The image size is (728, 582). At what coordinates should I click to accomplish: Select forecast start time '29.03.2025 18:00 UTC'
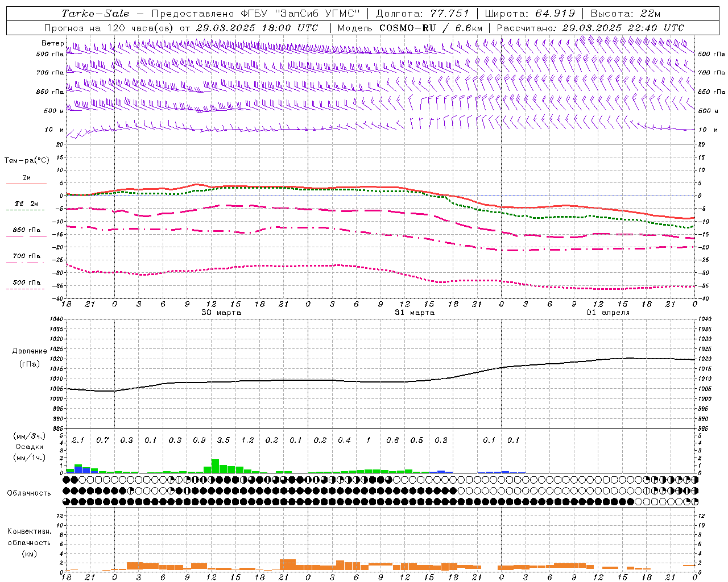pos(257,28)
